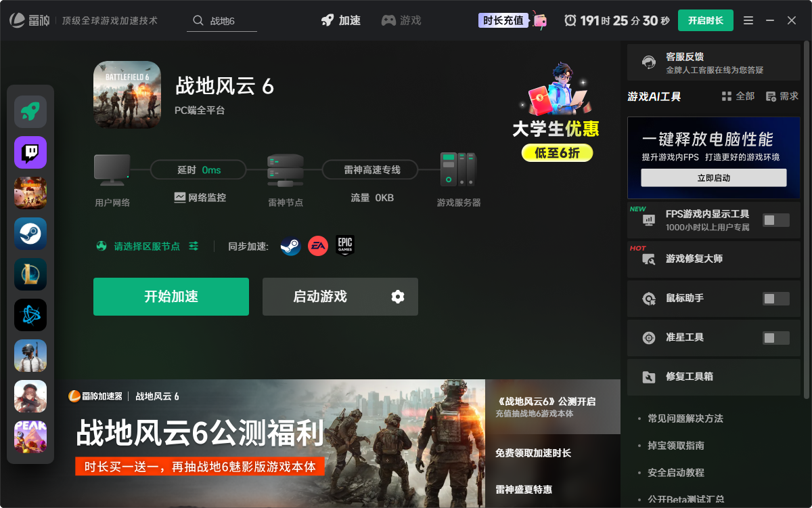Click the search field showing 战地6
Image resolution: width=812 pixels, height=508 pixels.
[x=223, y=20]
